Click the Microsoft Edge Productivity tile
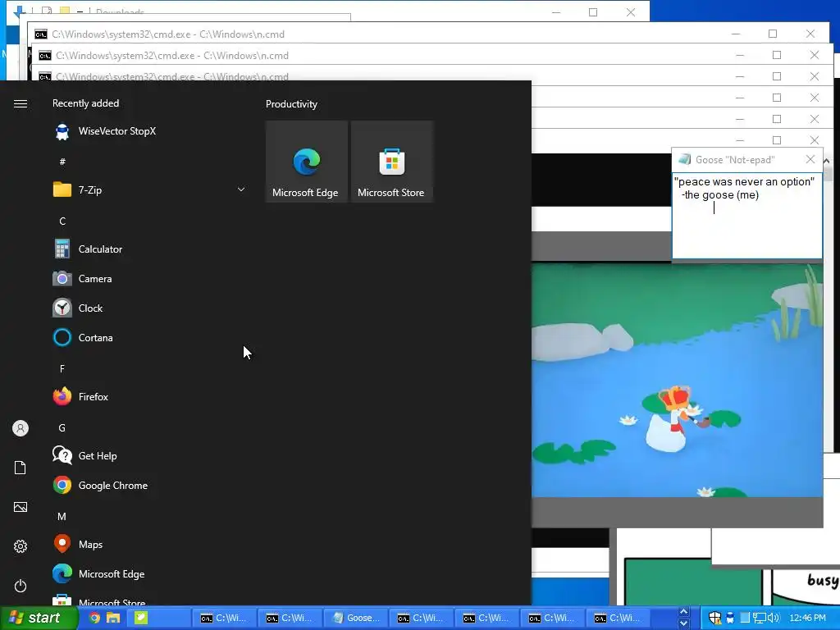The height and width of the screenshot is (630, 840). tap(307, 162)
